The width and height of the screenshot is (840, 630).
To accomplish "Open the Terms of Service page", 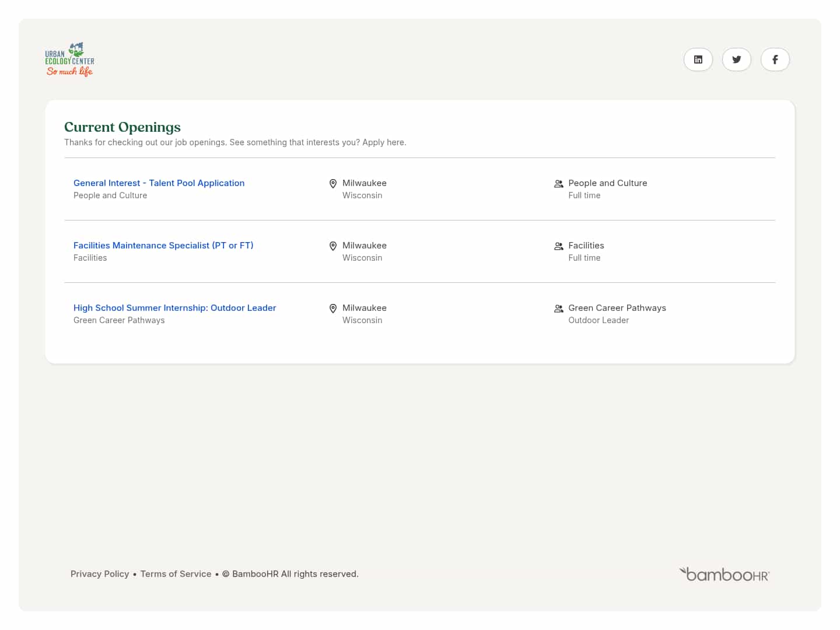I will (176, 573).
